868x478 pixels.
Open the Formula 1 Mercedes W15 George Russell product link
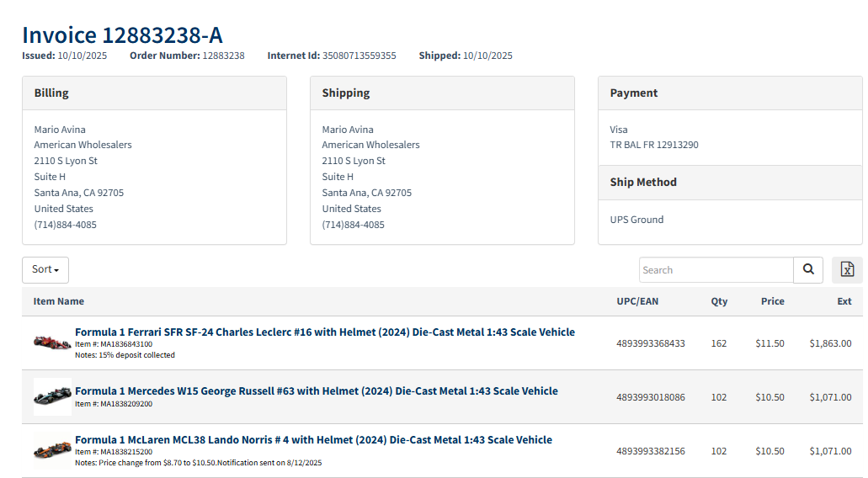click(317, 390)
